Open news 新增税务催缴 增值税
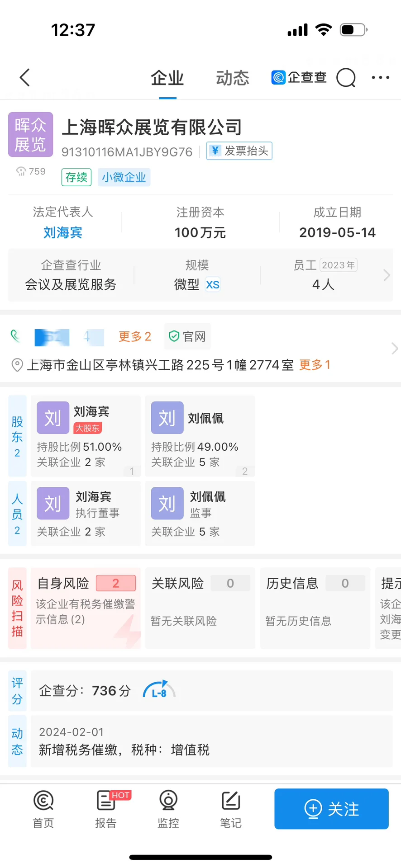 [x=211, y=741]
